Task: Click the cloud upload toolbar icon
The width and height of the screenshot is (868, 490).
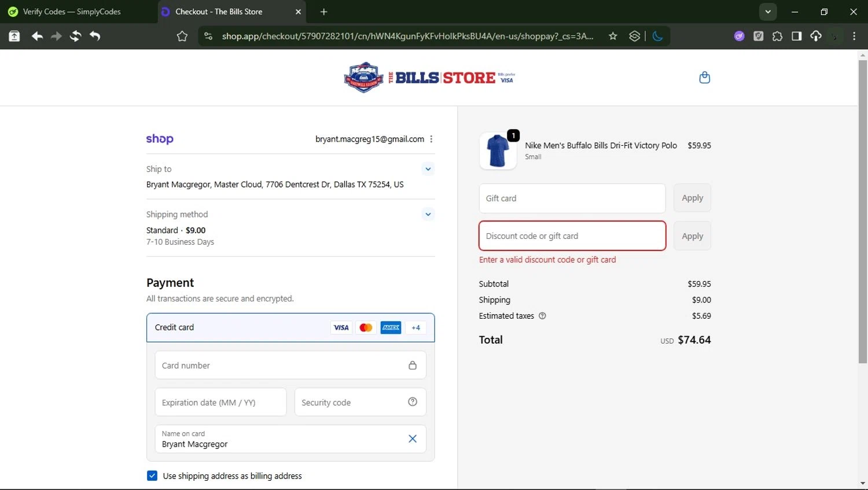Action: pos(816,36)
